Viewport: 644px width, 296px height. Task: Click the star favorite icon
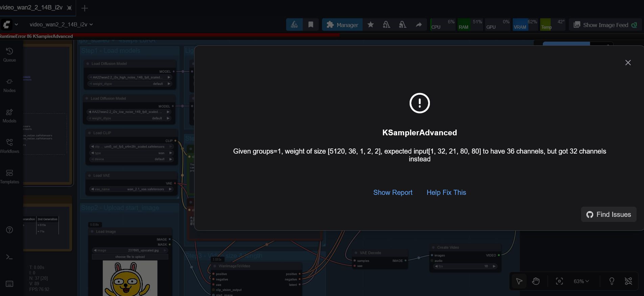[371, 25]
